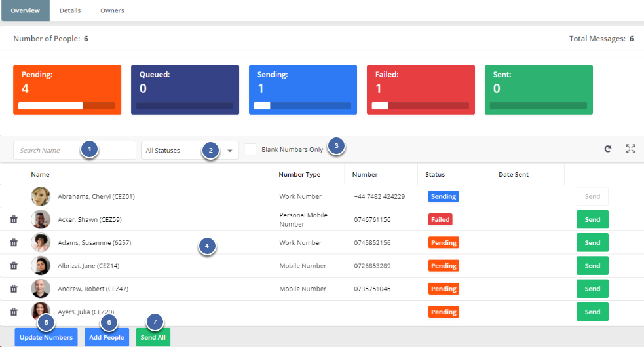Click trash icon beside Julia Ayers
Viewport: 644px width, 347px height.
(14, 312)
